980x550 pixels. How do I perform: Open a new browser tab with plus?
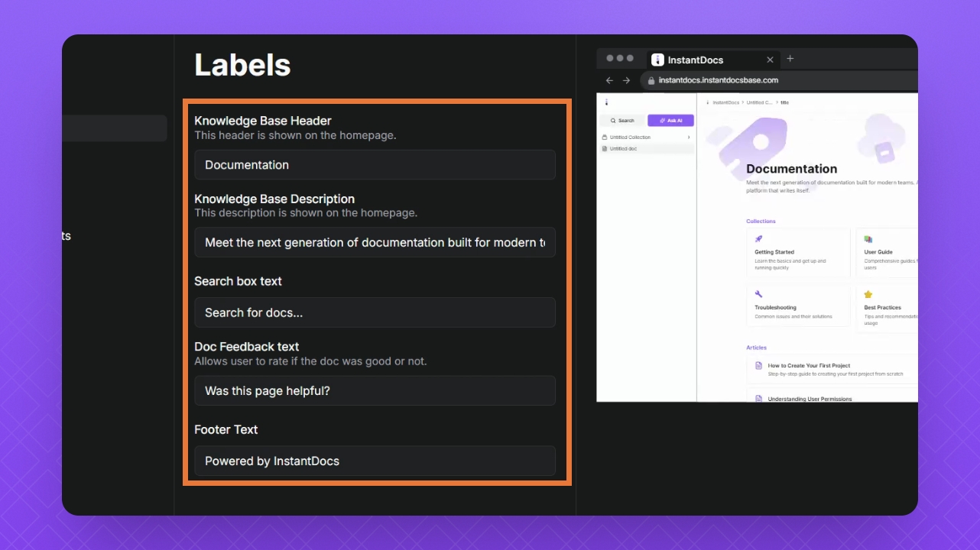pos(790,59)
